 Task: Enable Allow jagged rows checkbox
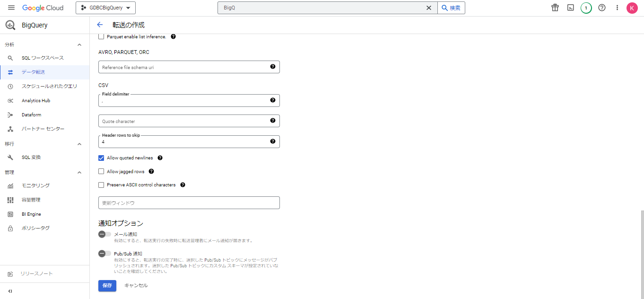pos(101,171)
